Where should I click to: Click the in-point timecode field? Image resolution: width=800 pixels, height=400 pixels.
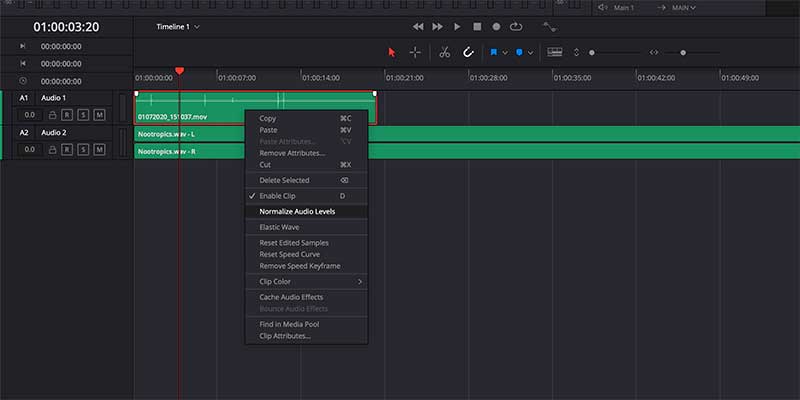click(x=61, y=46)
